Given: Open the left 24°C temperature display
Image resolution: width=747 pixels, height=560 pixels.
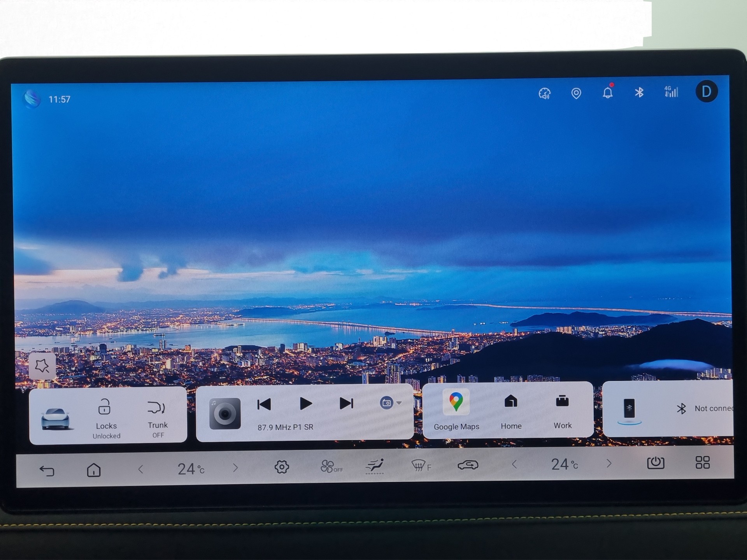Looking at the screenshot, I should point(191,469).
